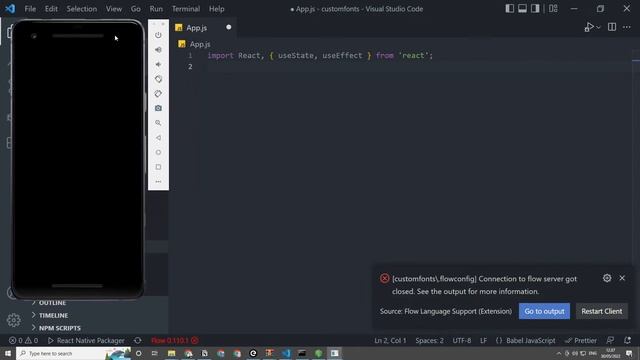This screenshot has height=360, width=640.
Task: Open the run options dropdown arrow
Action: pos(598,27)
